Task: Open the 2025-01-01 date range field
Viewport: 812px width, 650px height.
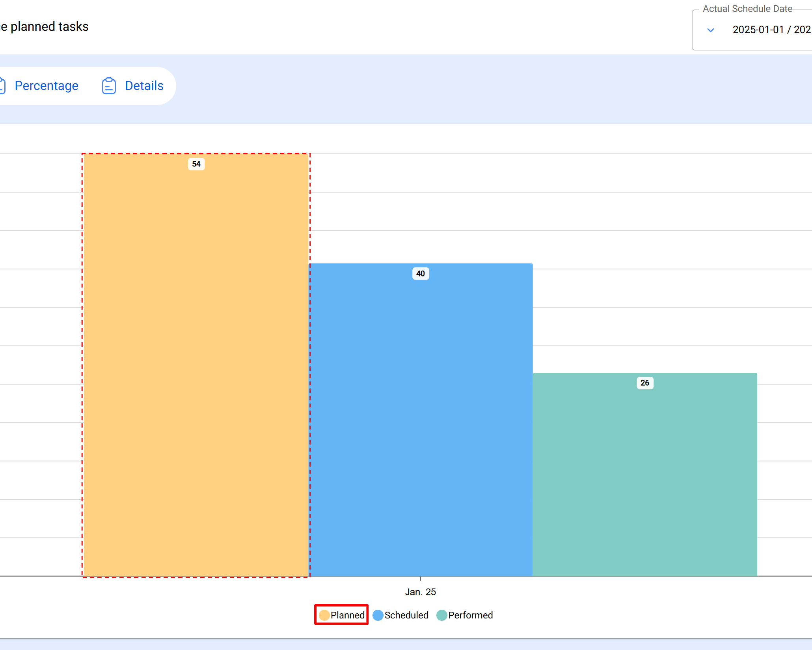Action: click(771, 30)
